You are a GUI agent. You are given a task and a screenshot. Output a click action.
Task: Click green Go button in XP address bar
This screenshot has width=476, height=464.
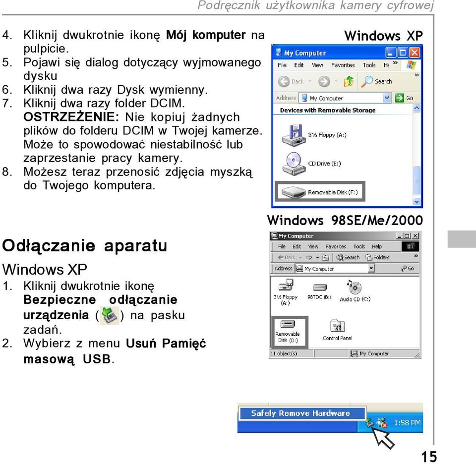(405, 98)
